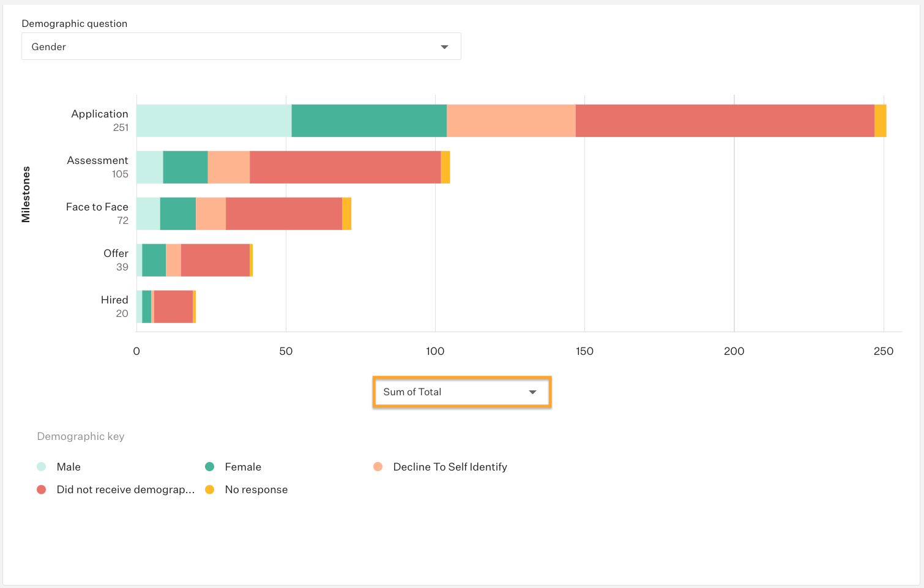
Task: Toggle the No response series in the legend
Action: 256,489
